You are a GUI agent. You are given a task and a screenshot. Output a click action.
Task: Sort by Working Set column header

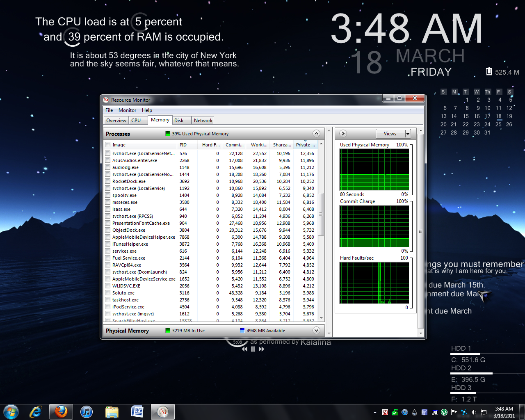258,145
